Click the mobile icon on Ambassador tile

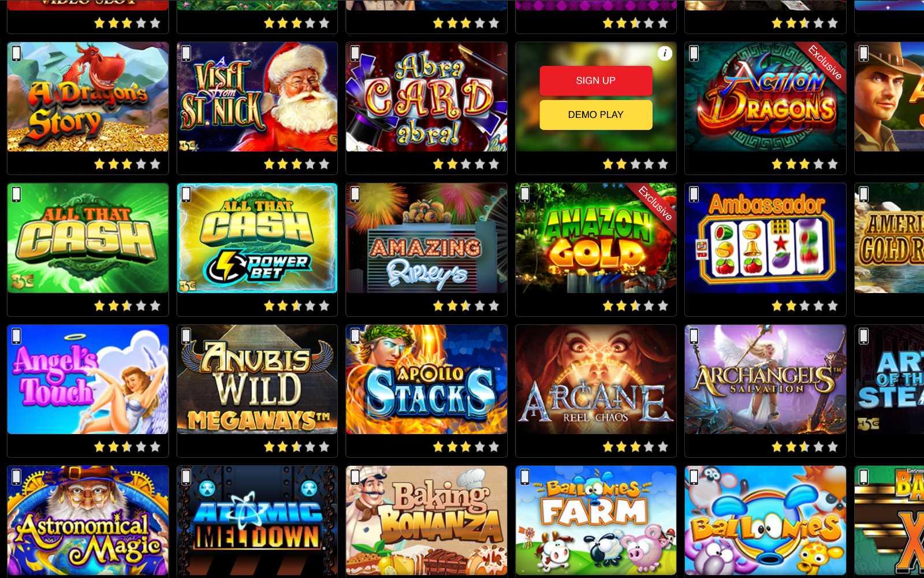(694, 194)
